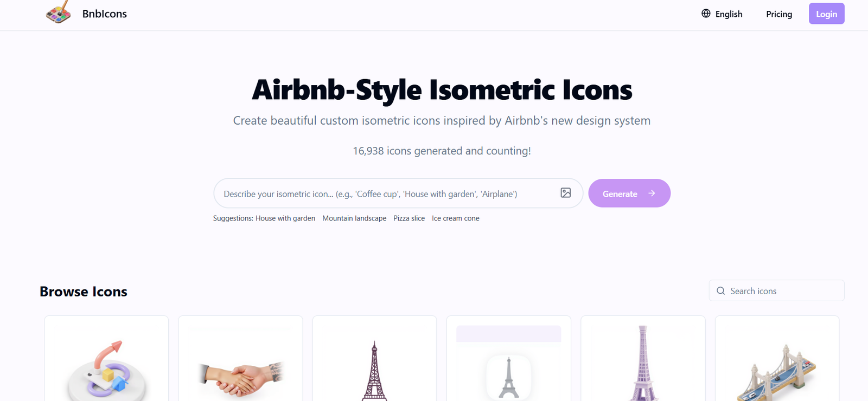Open the English language selector
The height and width of the screenshot is (401, 868).
click(x=722, y=14)
